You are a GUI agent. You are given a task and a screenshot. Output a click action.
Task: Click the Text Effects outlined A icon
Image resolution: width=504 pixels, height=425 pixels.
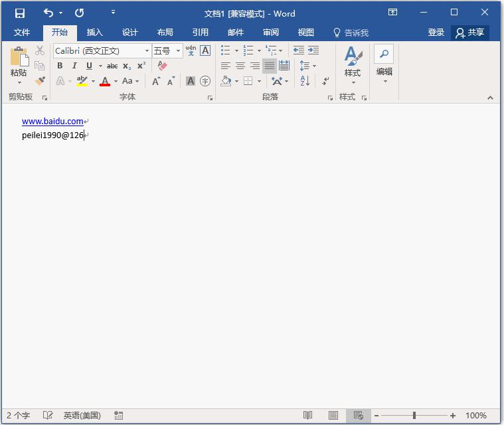point(60,81)
